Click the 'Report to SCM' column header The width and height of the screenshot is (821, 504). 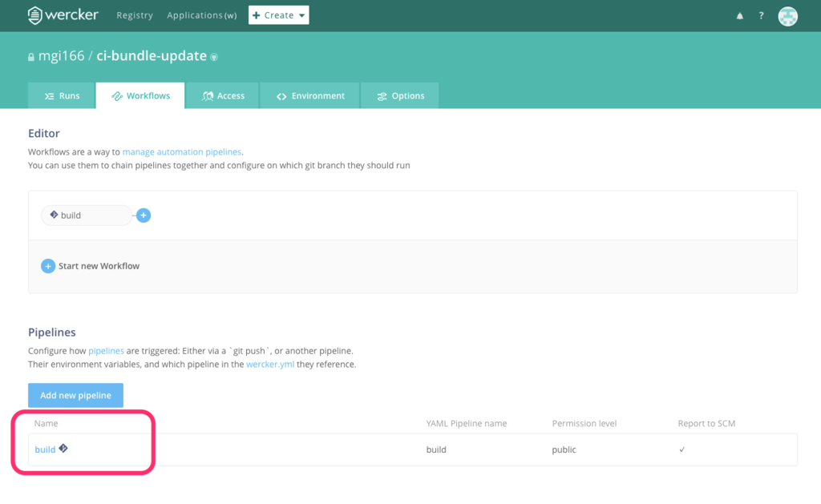[x=706, y=423]
